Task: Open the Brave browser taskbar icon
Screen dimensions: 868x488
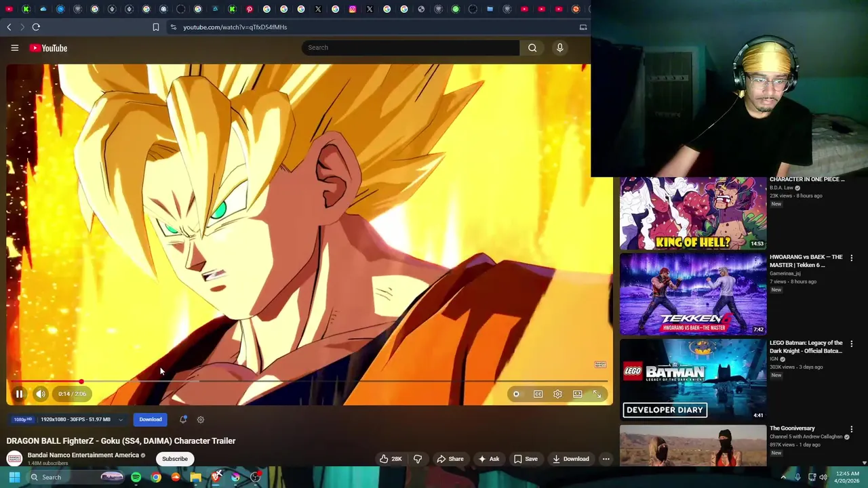Action: tap(216, 477)
